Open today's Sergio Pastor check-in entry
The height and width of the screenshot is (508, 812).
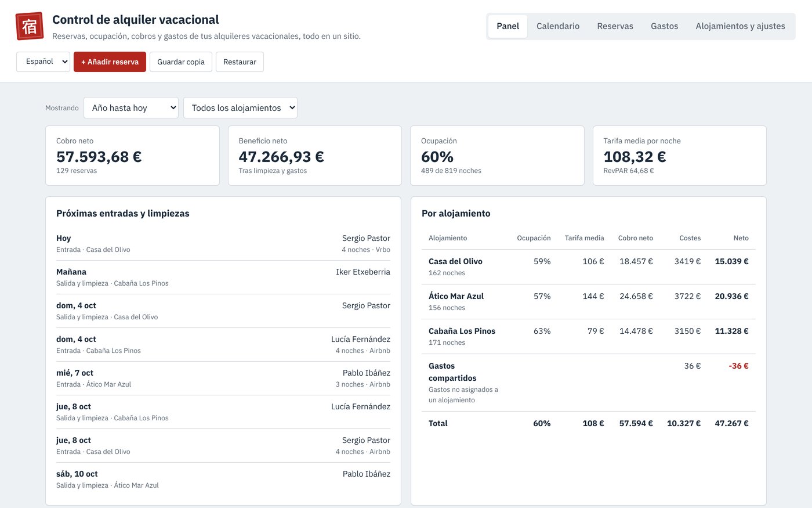[223, 243]
